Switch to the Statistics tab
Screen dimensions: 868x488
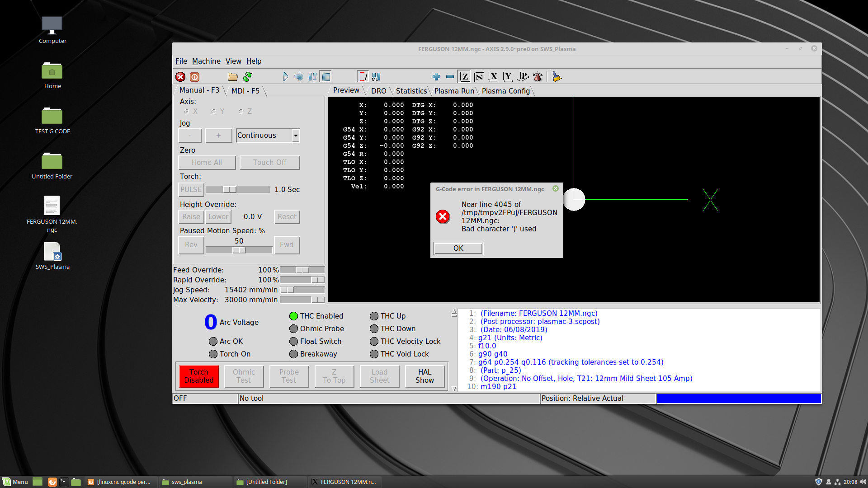(411, 91)
